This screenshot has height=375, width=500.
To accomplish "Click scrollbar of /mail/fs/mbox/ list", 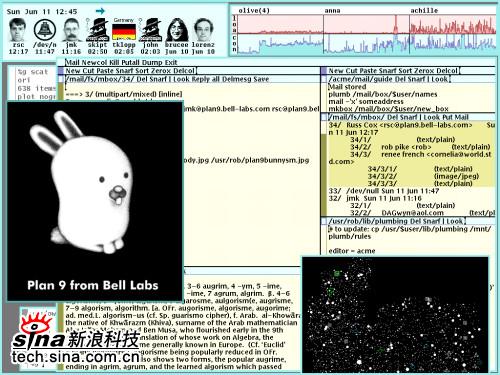I will click(x=324, y=169).
